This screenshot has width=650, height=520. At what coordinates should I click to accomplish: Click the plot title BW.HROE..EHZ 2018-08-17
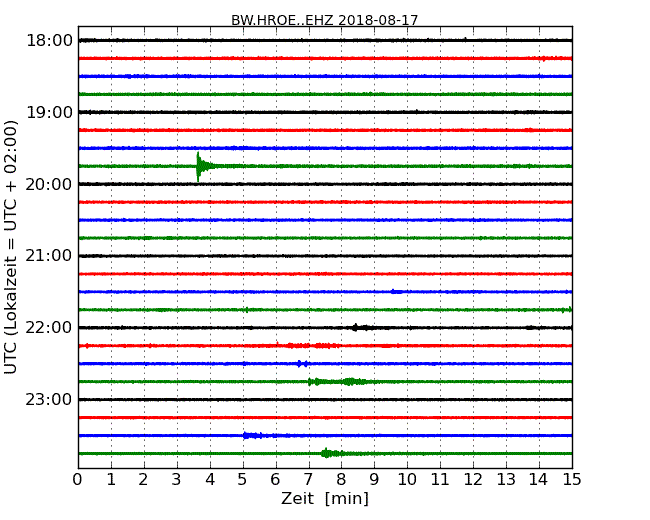325,20
